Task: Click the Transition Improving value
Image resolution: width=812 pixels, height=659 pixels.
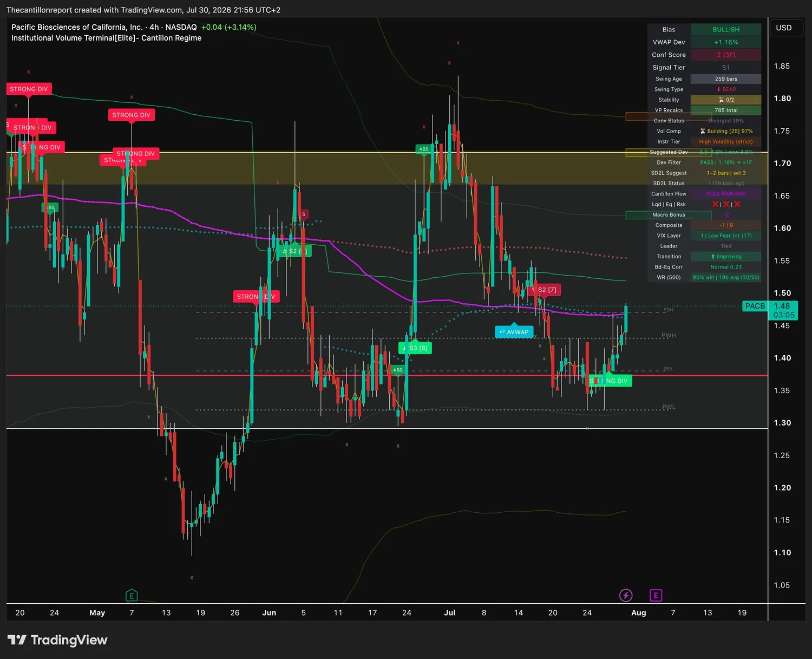Action: click(726, 257)
